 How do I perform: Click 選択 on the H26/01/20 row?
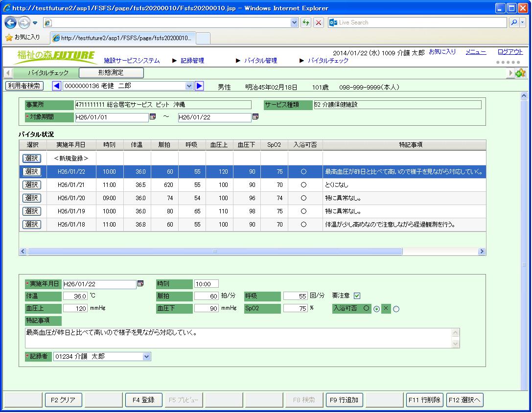point(31,198)
